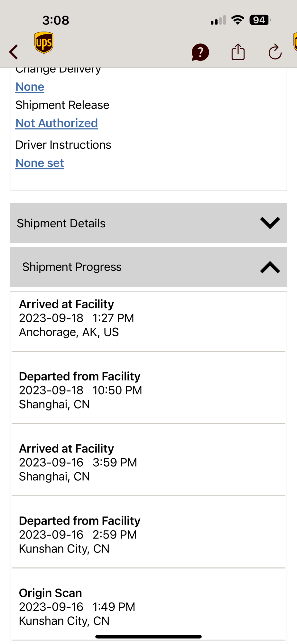
Task: Tap the back arrow icon
Action: coord(14,52)
